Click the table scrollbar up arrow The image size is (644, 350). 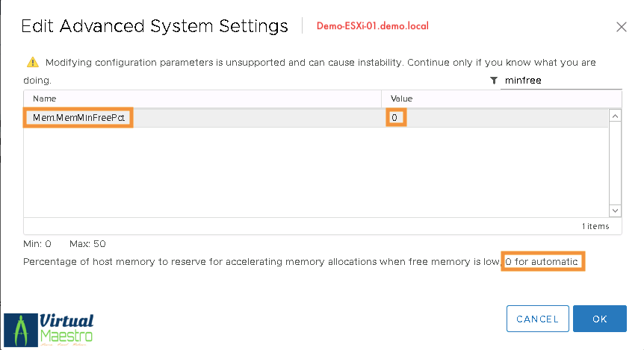pyautogui.click(x=616, y=116)
